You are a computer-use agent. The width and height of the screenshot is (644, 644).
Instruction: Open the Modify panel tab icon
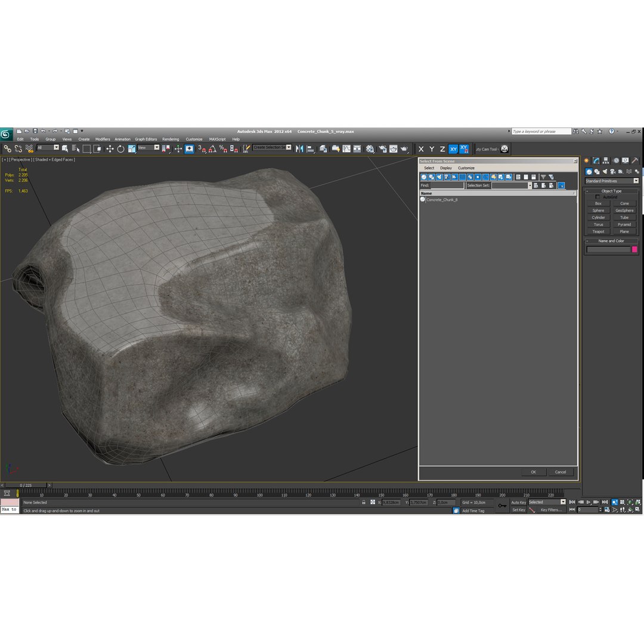click(x=596, y=160)
